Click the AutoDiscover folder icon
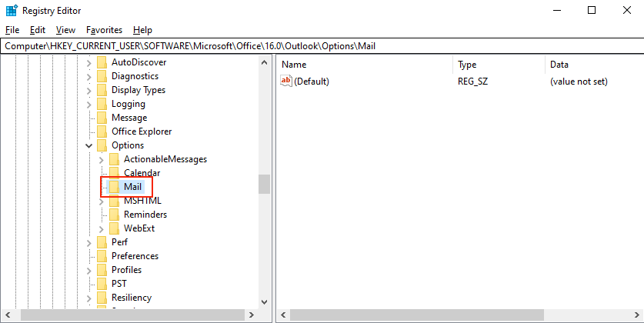This screenshot has width=644, height=323. (x=102, y=62)
